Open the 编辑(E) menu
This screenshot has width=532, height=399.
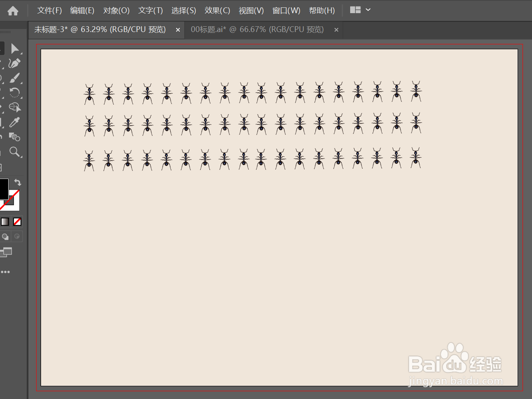pos(82,10)
